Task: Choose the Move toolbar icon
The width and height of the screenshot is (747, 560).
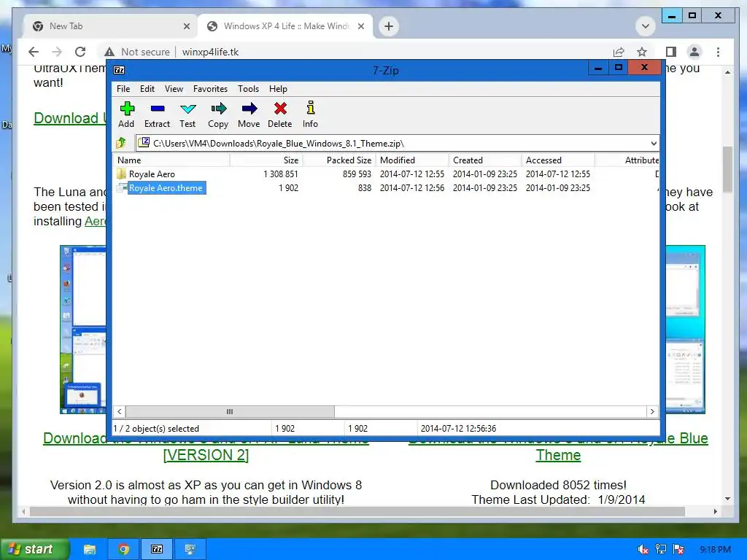Action: pos(249,114)
